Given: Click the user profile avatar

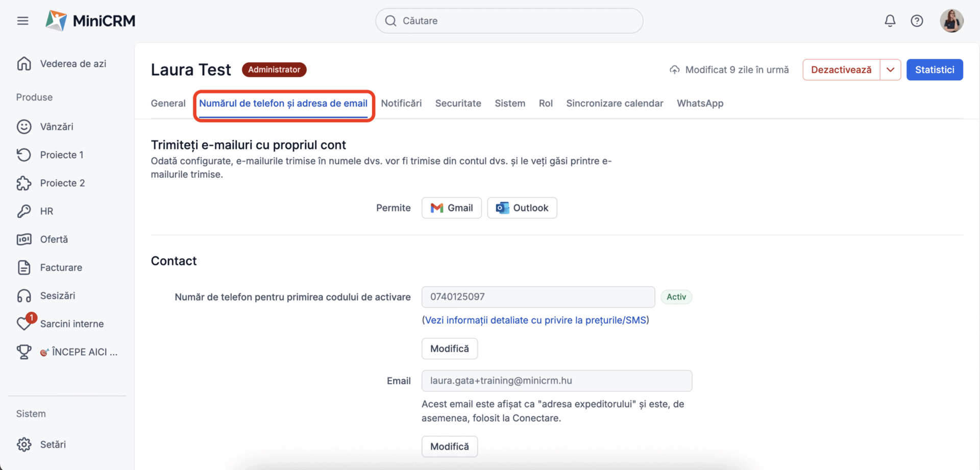Looking at the screenshot, I should coord(951,21).
